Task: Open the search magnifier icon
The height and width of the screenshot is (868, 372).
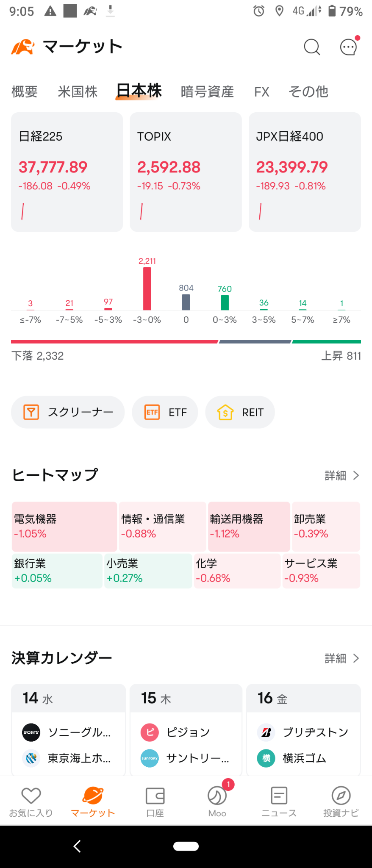Action: coord(312,47)
